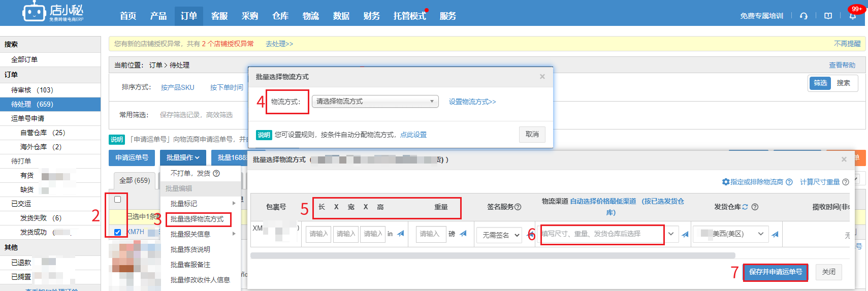Open the help book icon in header
The height and width of the screenshot is (291, 868).
coord(828,16)
